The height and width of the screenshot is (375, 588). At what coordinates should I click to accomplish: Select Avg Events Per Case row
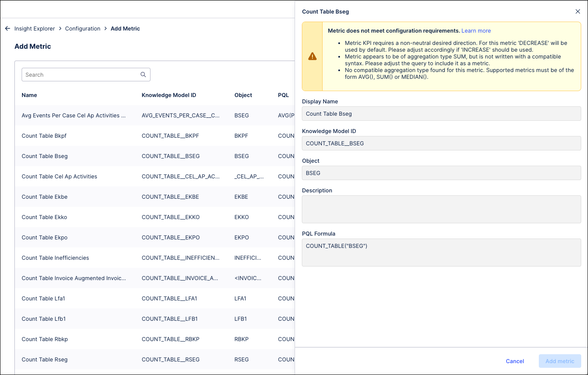click(155, 115)
